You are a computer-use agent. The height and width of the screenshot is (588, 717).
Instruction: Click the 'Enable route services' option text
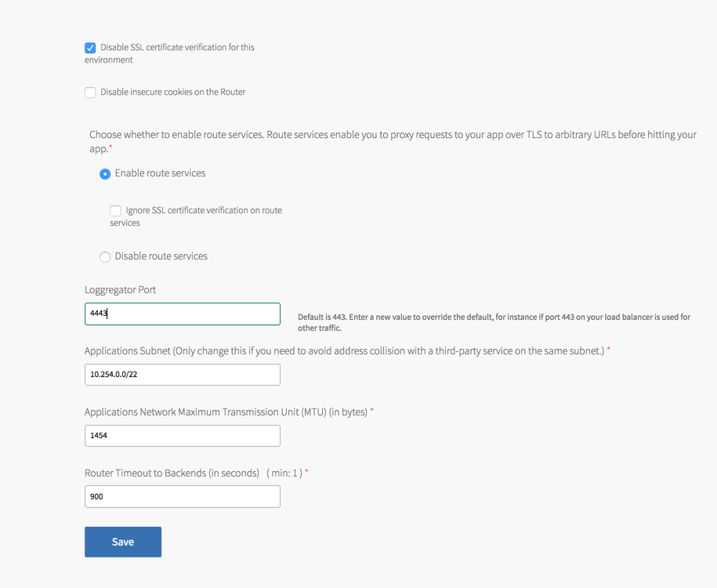[160, 173]
